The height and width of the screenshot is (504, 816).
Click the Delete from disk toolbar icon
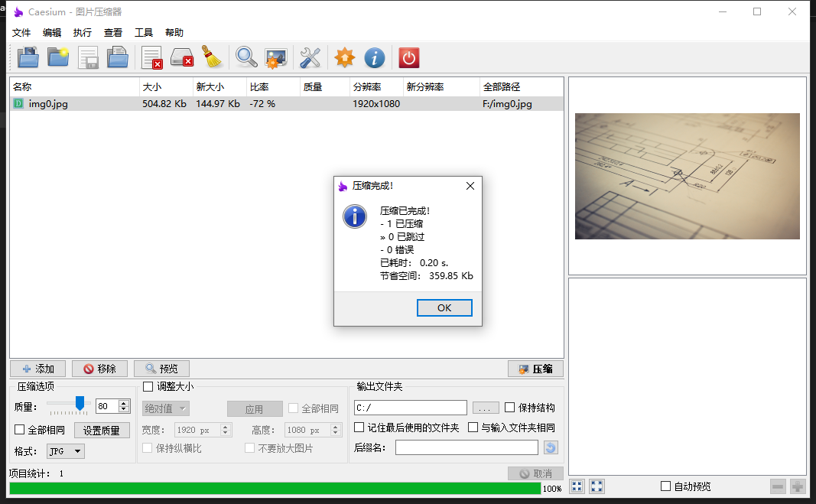coord(182,57)
